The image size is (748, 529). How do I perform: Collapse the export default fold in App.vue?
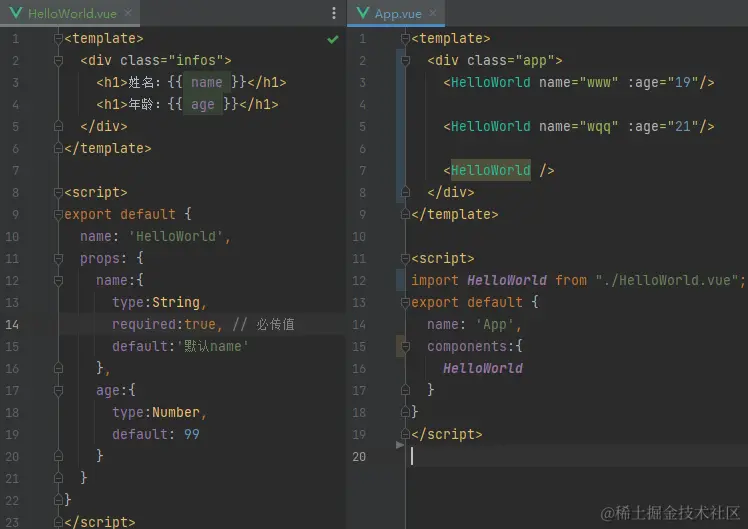point(405,302)
